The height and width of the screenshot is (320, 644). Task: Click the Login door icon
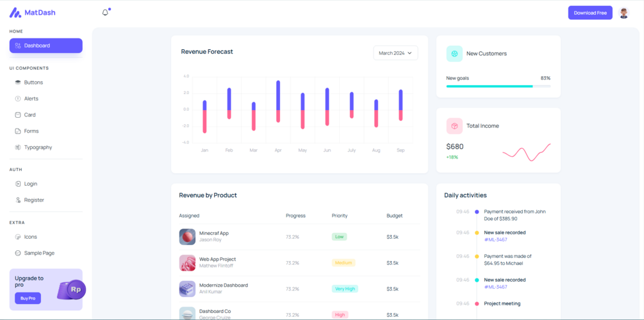coord(18,184)
